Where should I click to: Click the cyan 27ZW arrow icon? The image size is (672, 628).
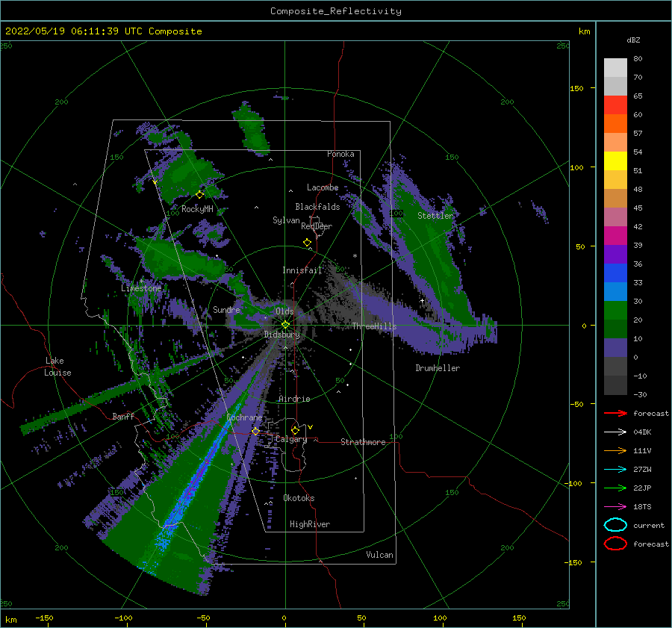pos(615,470)
